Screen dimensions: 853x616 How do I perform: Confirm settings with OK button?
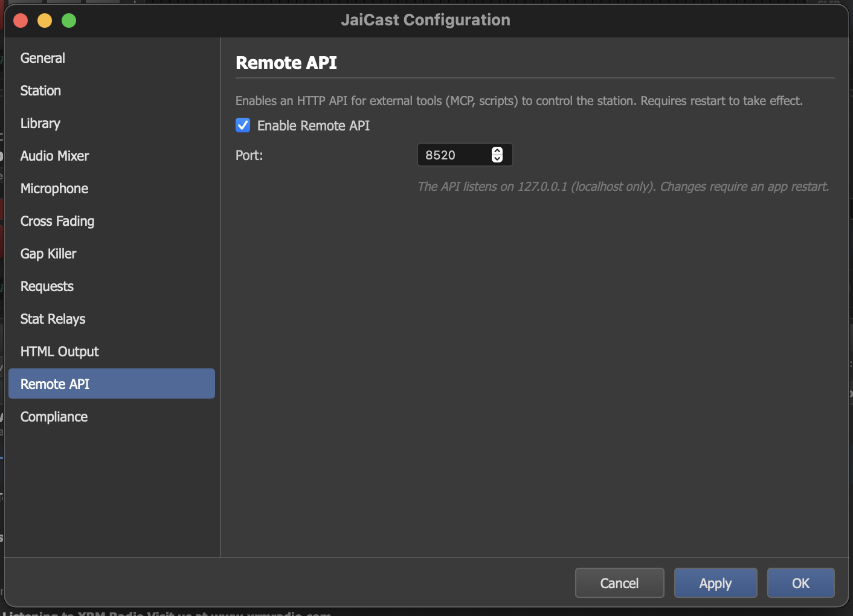tap(800, 583)
